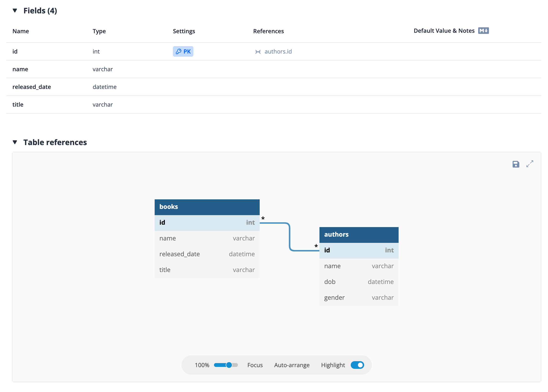The image size is (548, 392).
Task: Click the Markdown icon beside Default Value & Notes
Action: tap(483, 31)
